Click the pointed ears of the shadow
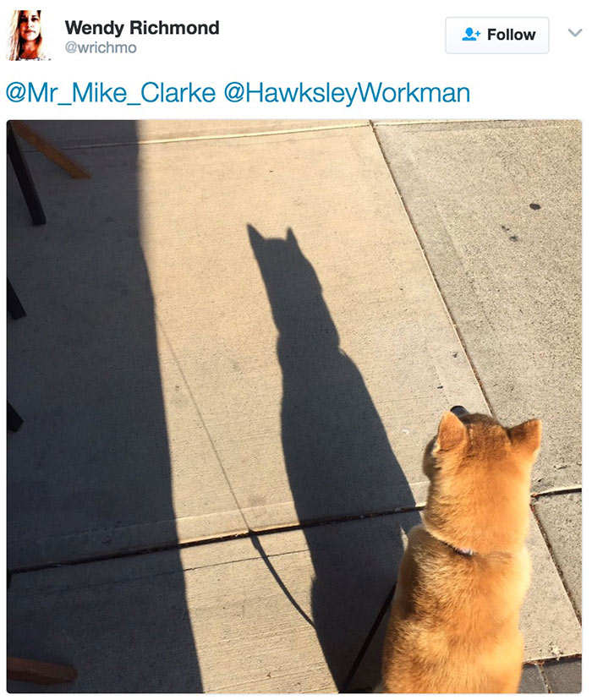 coord(273,235)
